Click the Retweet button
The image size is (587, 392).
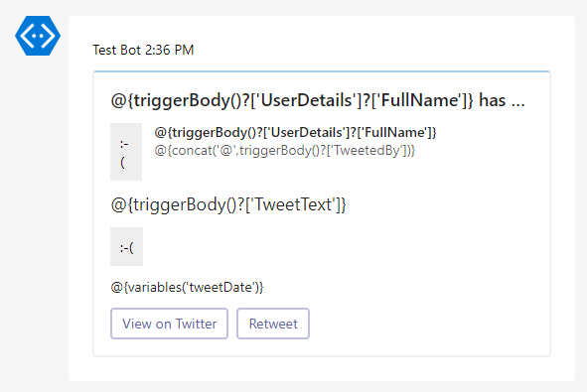pos(273,324)
